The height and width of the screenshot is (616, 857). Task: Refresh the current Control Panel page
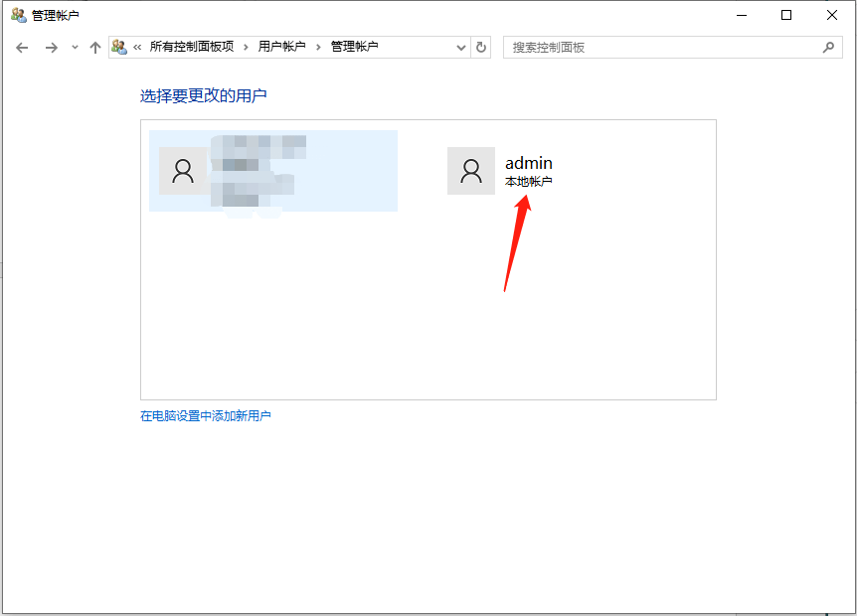(x=480, y=46)
